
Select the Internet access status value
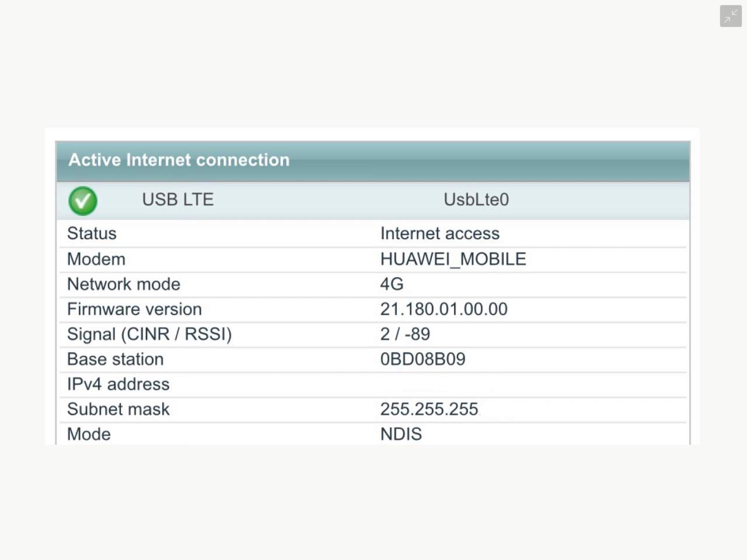[439, 233]
